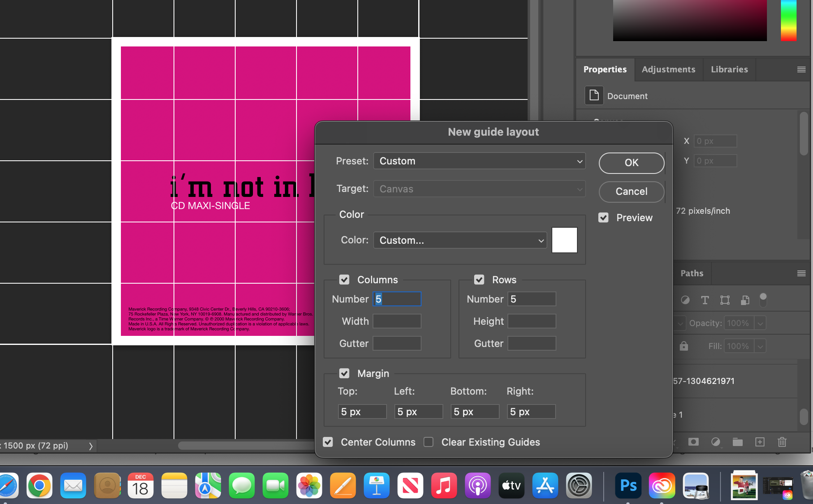Click the hue spectrum slider strip
Screen dimensions: 813x504
pos(789,20)
